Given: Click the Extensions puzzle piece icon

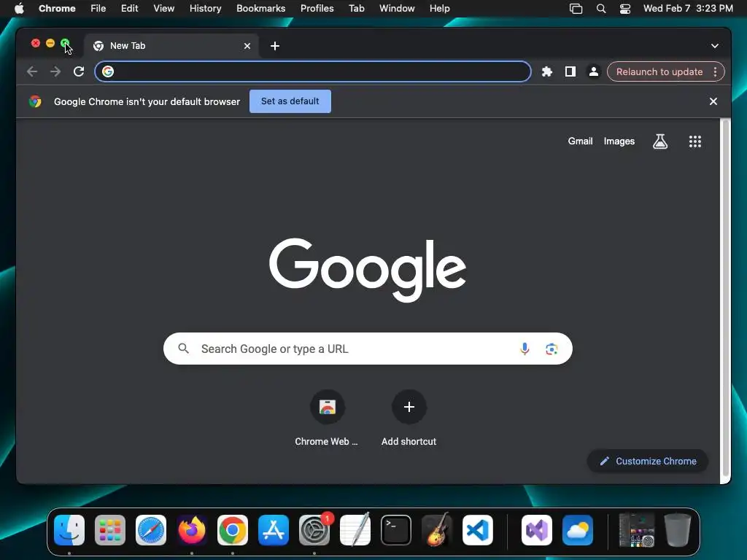Looking at the screenshot, I should tap(547, 72).
